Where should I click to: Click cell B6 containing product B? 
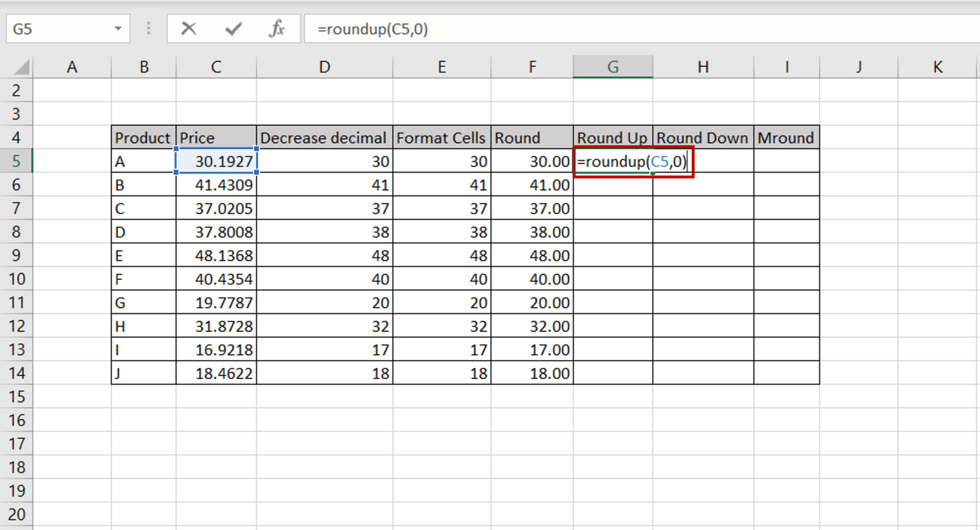pyautogui.click(x=143, y=185)
